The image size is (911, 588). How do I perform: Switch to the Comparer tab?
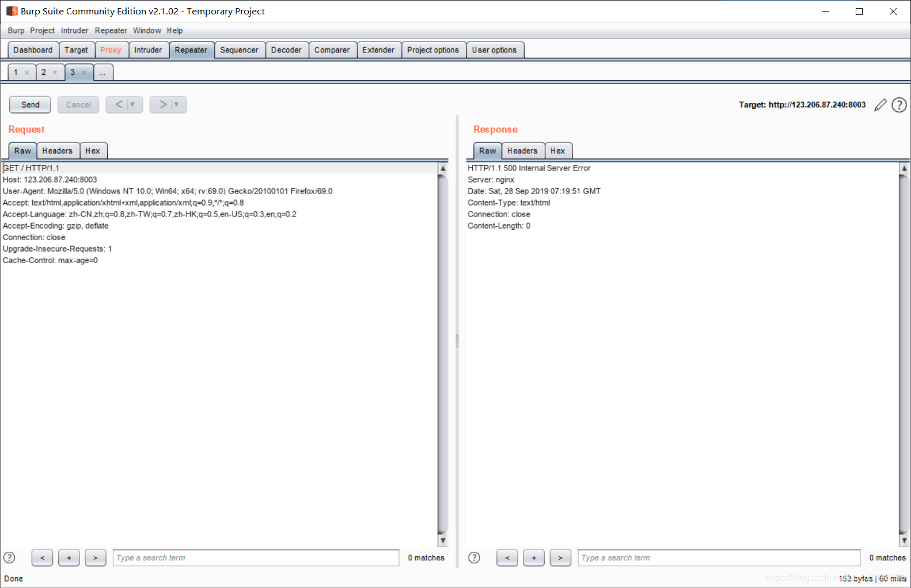332,50
